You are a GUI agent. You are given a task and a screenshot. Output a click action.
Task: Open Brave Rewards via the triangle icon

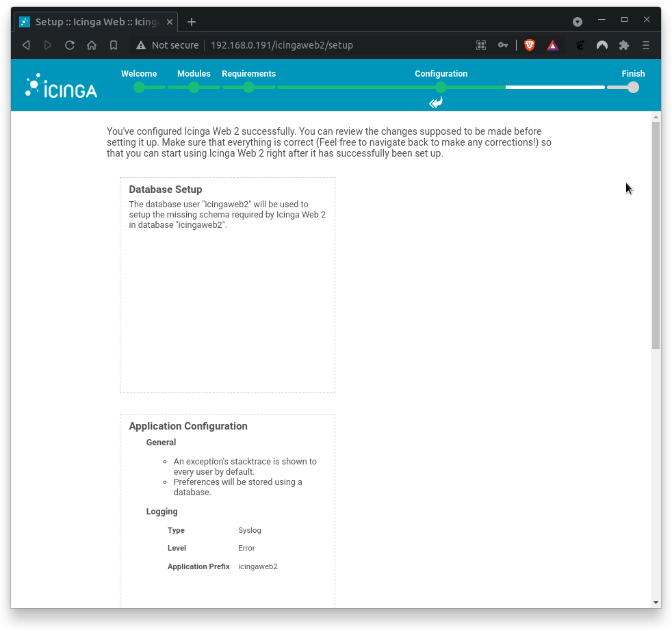pos(552,45)
